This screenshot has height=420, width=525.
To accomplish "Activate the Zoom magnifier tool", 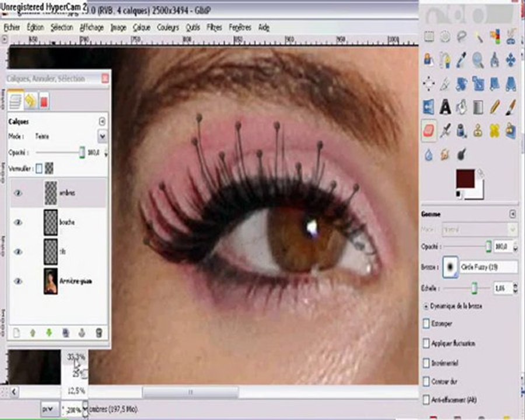I will pos(478,60).
